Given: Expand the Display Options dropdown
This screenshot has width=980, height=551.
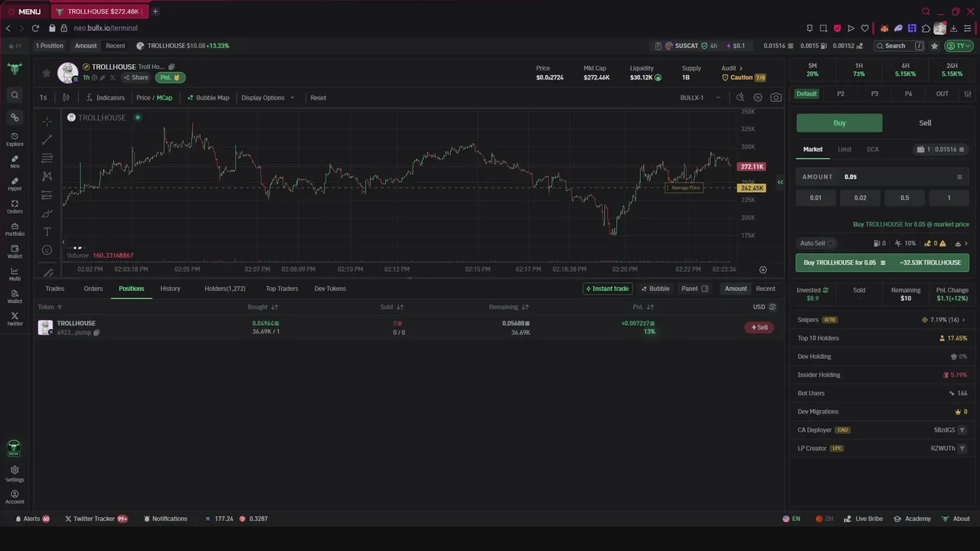Looking at the screenshot, I should pyautogui.click(x=268, y=97).
